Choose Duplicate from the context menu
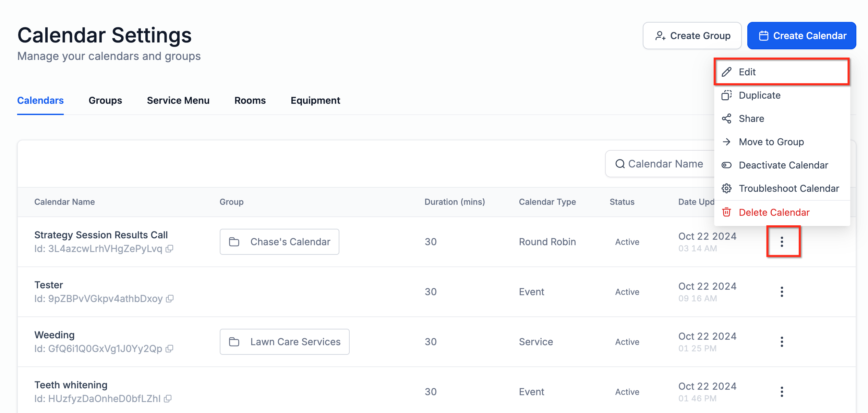Screen dimensions: 868x413 759,96
